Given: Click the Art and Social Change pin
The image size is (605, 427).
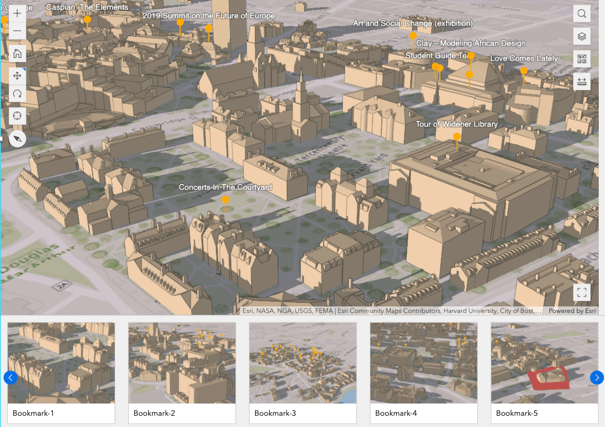Looking at the screenshot, I should point(413,36).
